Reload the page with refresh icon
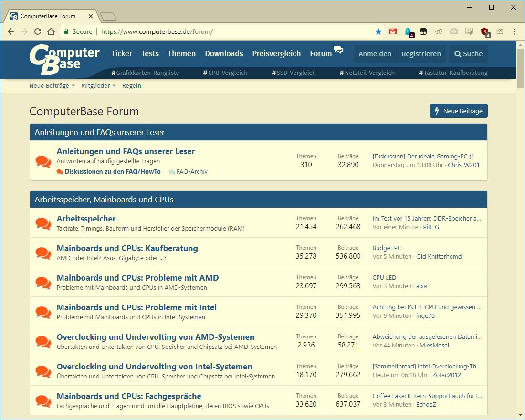The image size is (525, 420). point(38,31)
